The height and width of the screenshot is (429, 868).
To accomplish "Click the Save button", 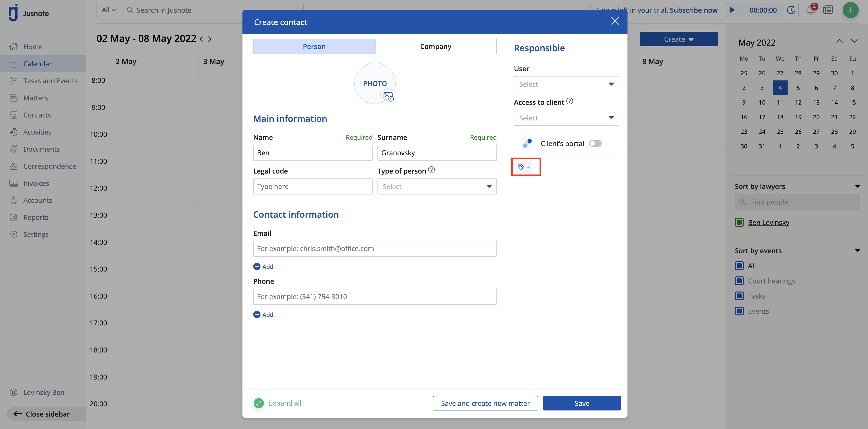I will 582,403.
